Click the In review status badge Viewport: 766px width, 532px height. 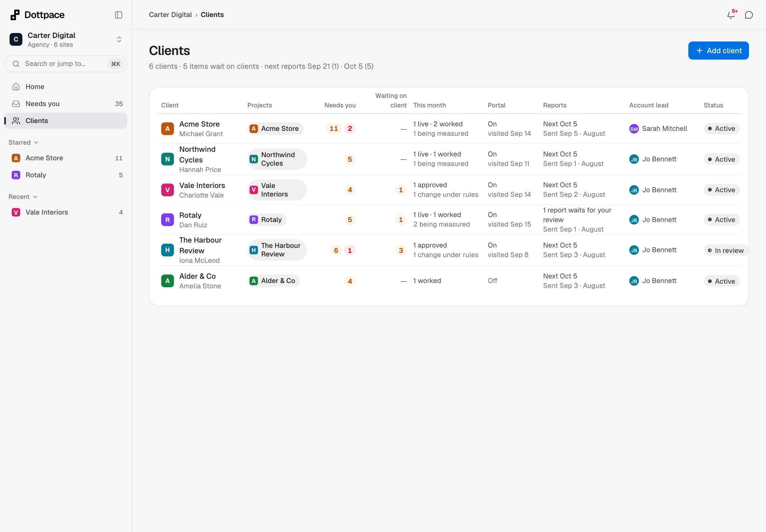[x=726, y=250]
